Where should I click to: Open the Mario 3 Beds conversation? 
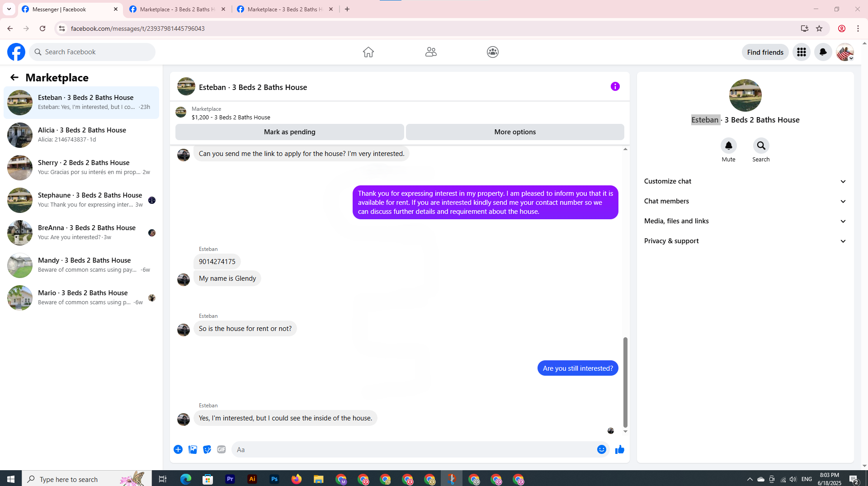pos(81,298)
